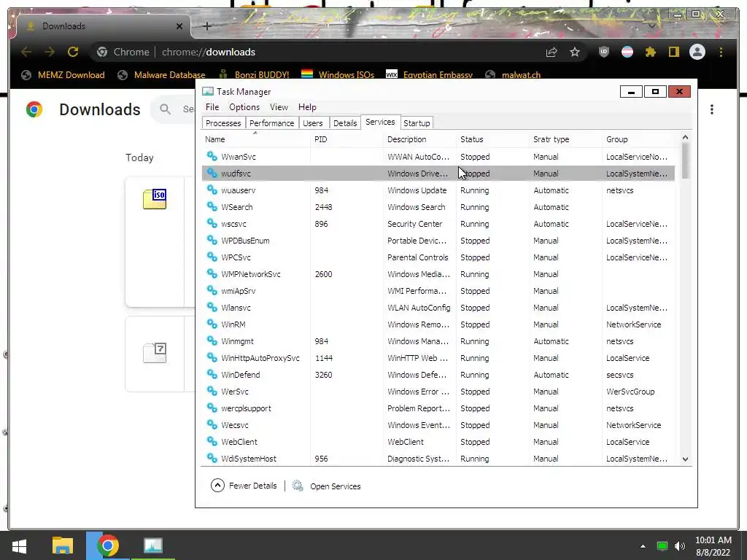747x560 pixels.
Task: Switch to the Performance tab
Action: (x=272, y=122)
